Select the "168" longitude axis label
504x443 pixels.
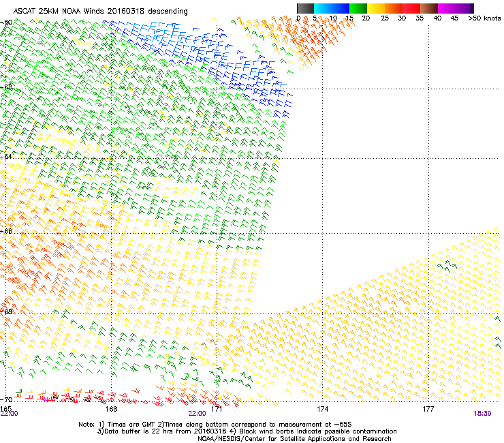click(x=111, y=409)
